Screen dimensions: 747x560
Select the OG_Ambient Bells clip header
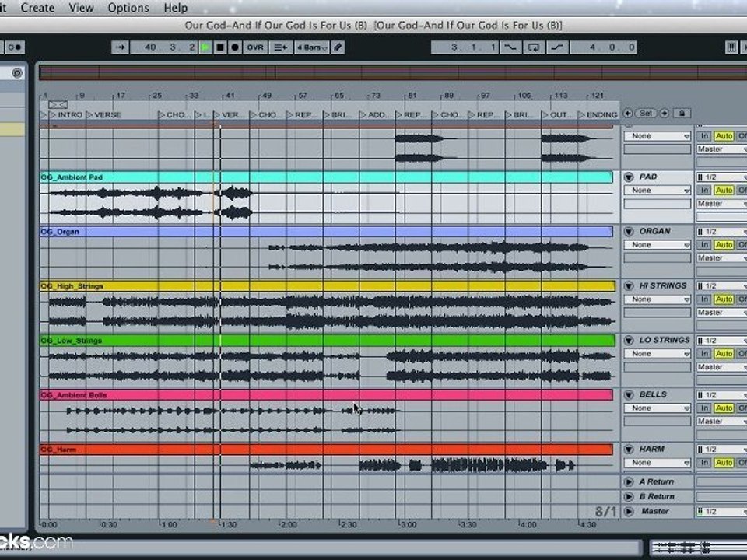coord(326,395)
